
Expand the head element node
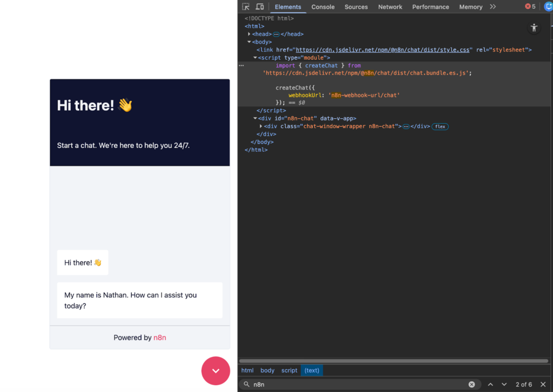[x=249, y=34]
